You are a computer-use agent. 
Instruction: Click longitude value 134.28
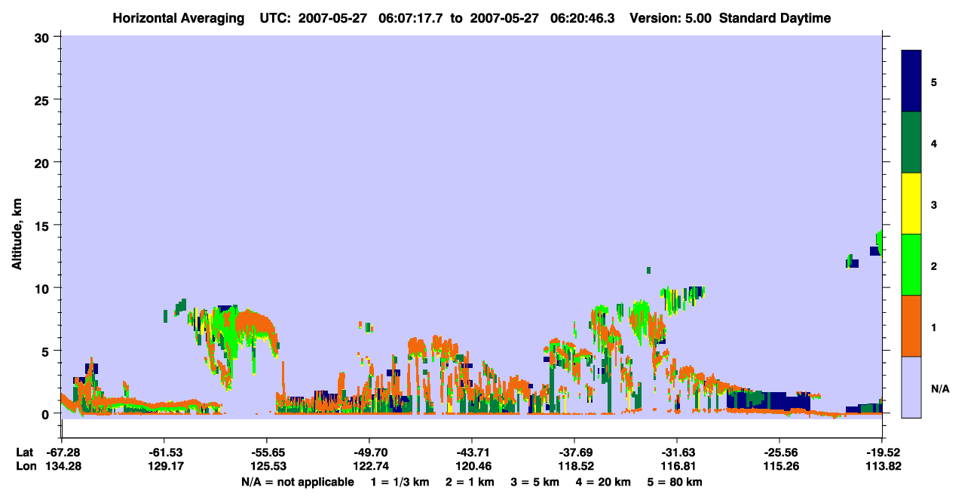[62, 466]
